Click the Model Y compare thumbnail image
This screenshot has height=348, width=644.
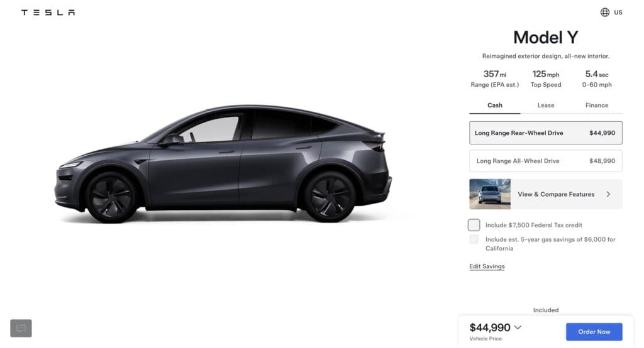point(490,194)
